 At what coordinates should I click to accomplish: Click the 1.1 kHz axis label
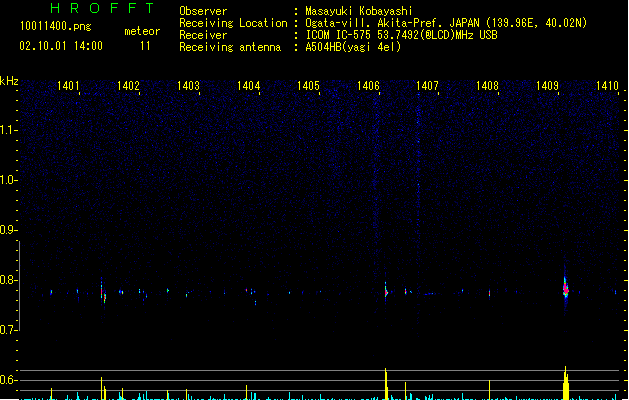8,130
